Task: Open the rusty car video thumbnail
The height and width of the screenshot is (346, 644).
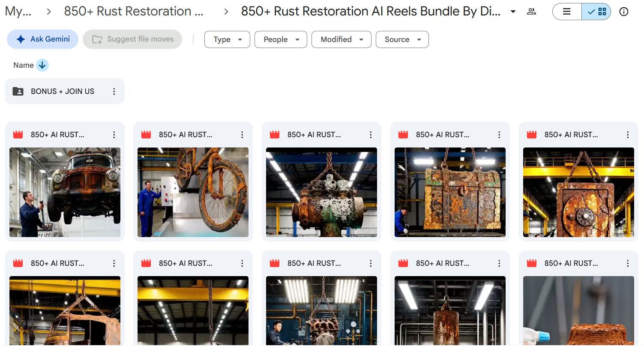Action: (x=65, y=193)
